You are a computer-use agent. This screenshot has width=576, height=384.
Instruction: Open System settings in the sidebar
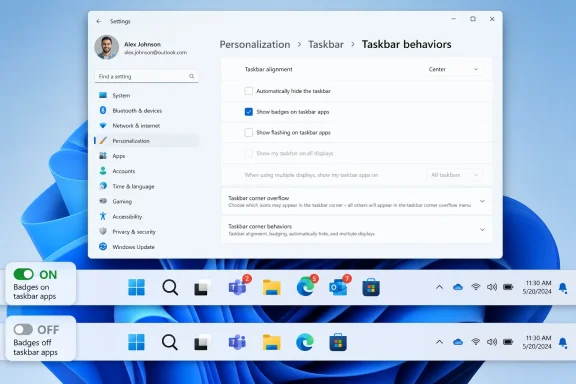147,96
